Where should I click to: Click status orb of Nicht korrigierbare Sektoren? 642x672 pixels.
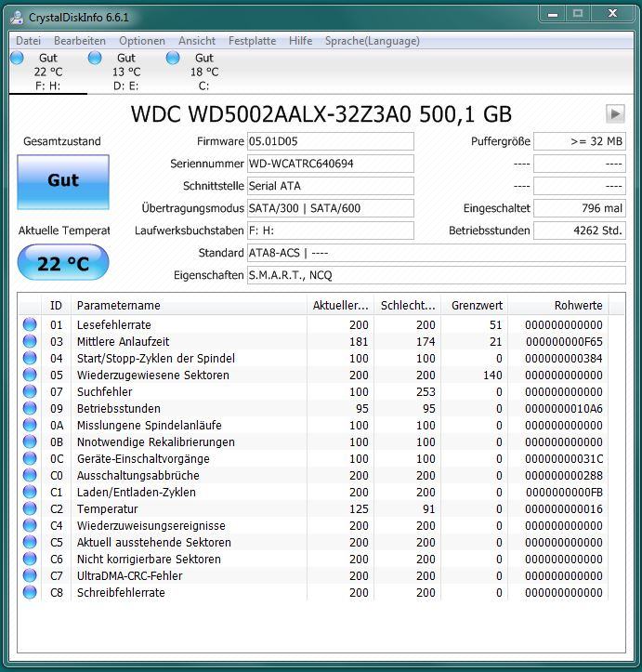point(30,559)
